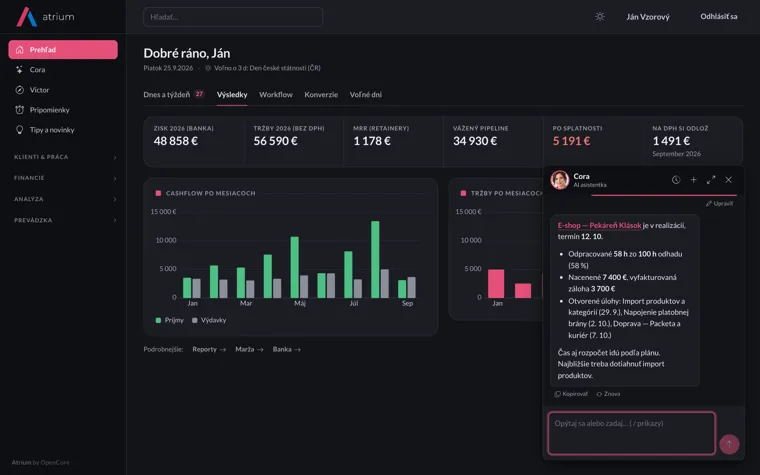Click the 27 badge on Dnes a týždeň

pyautogui.click(x=199, y=94)
